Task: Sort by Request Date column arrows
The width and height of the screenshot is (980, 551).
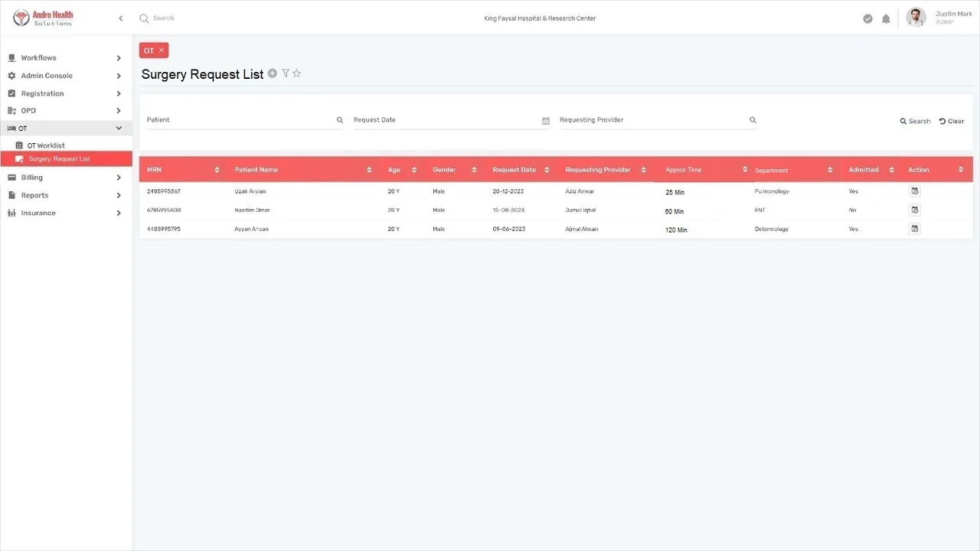Action: click(x=547, y=170)
